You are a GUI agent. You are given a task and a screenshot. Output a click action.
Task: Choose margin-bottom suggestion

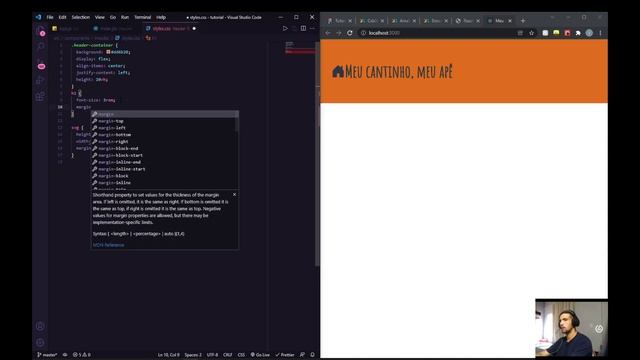164,135
